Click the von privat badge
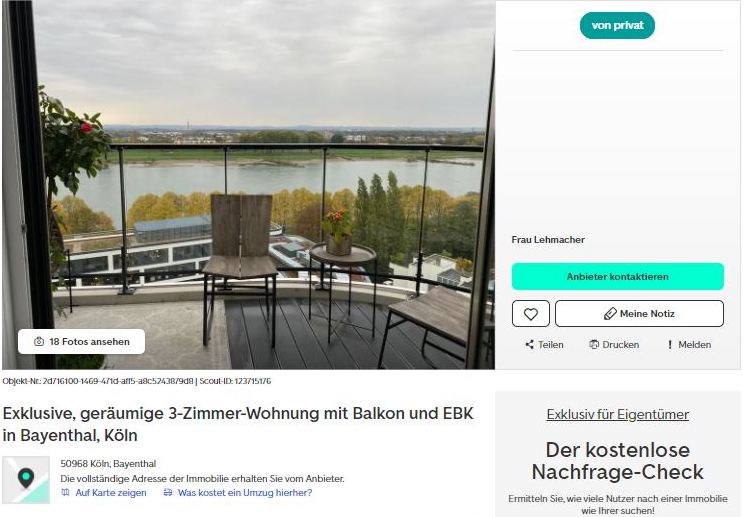 (x=617, y=25)
